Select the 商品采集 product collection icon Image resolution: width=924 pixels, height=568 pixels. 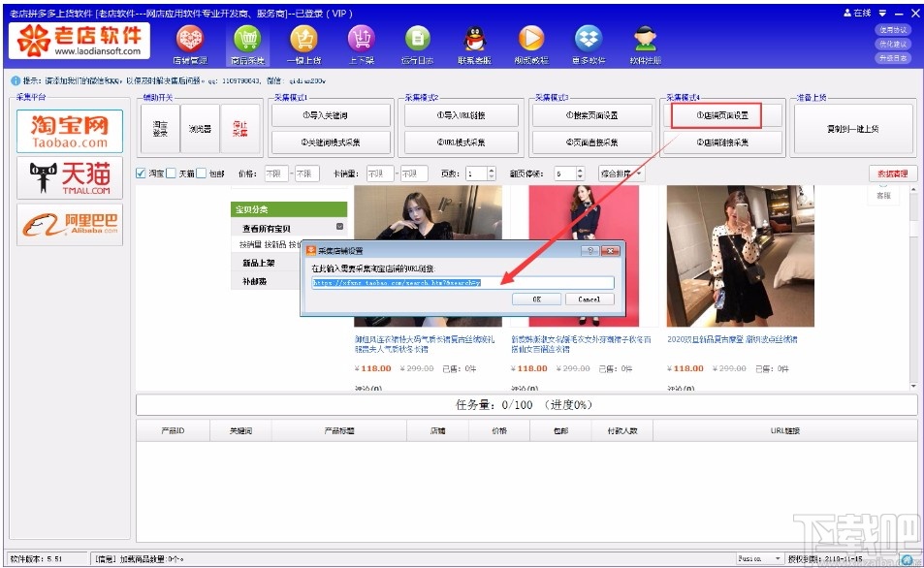(248, 41)
